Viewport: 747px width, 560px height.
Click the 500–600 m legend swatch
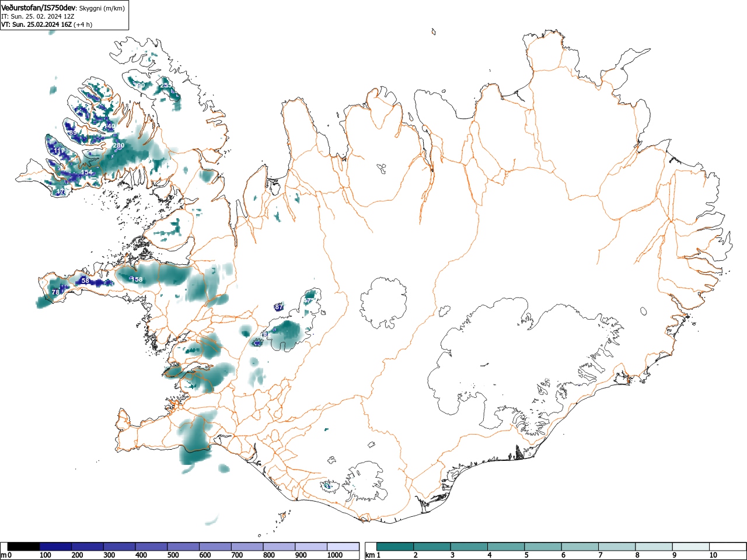[184, 547]
